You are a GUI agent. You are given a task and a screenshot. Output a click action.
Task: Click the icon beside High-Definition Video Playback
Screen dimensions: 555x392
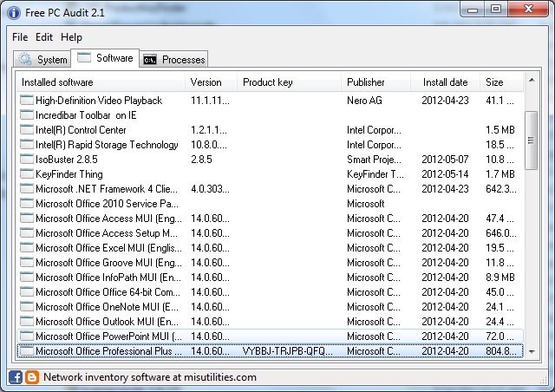tap(27, 101)
